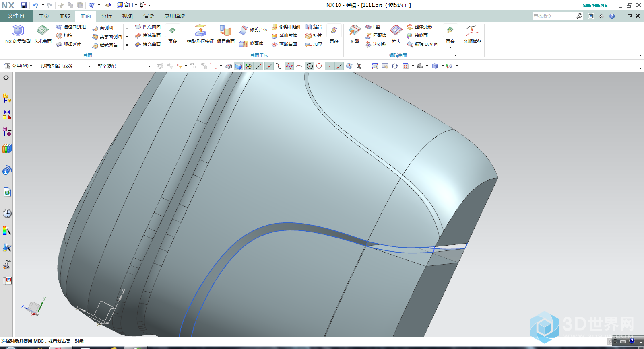Choose 补片 (Patch) tool
The width and height of the screenshot is (644, 349).
[x=314, y=35]
